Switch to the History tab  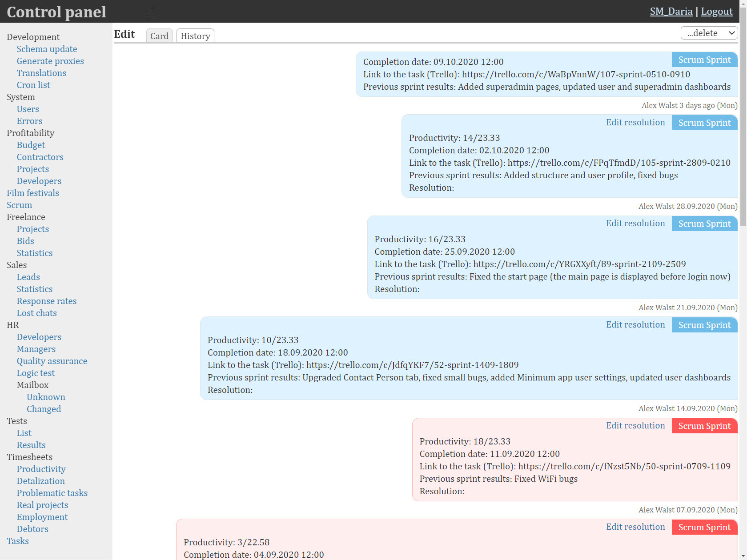[x=195, y=36]
